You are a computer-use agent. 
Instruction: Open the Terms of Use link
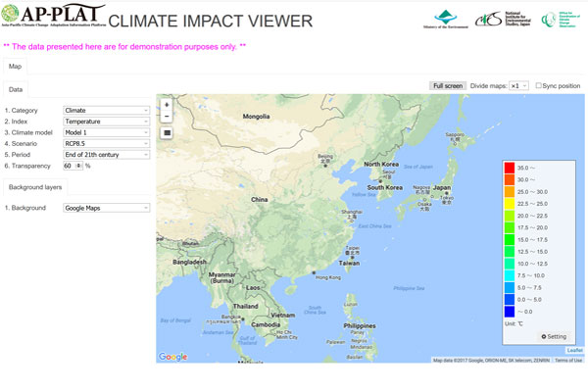(568, 360)
